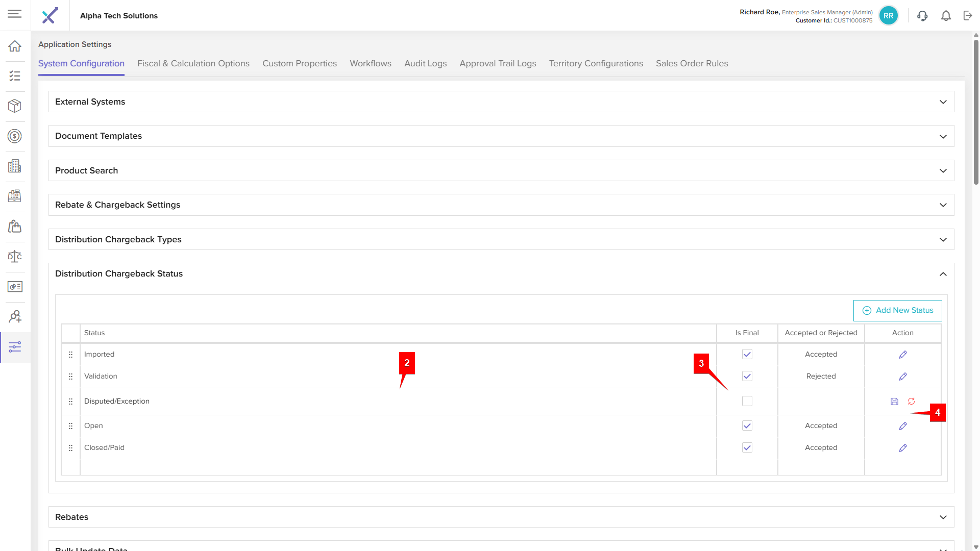Click the logout icon in header
This screenshot has width=980, height=551.
point(968,16)
